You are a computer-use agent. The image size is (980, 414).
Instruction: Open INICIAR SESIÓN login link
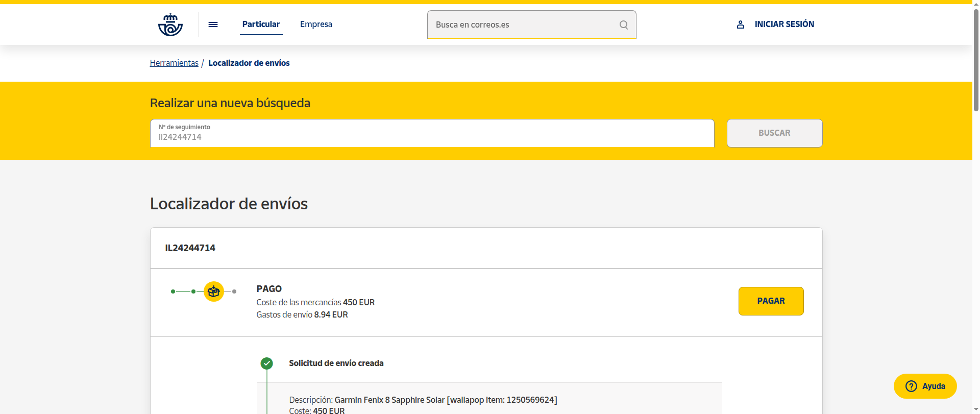click(x=775, y=25)
